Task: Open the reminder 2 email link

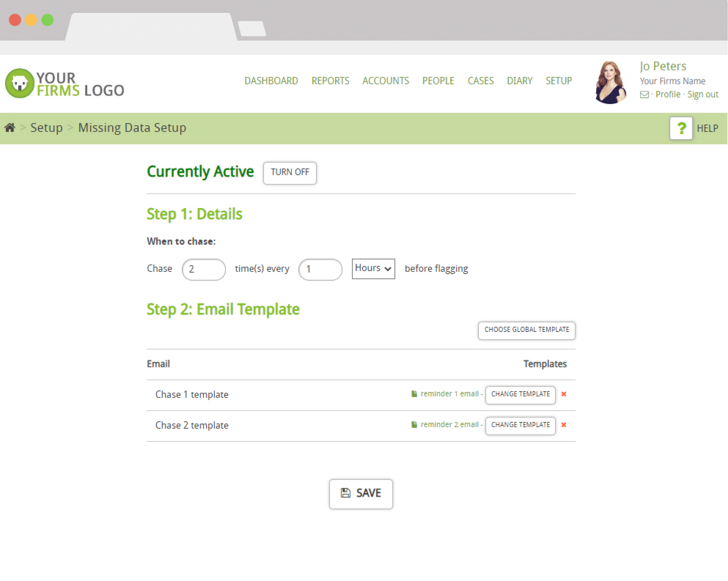Action: (x=449, y=424)
